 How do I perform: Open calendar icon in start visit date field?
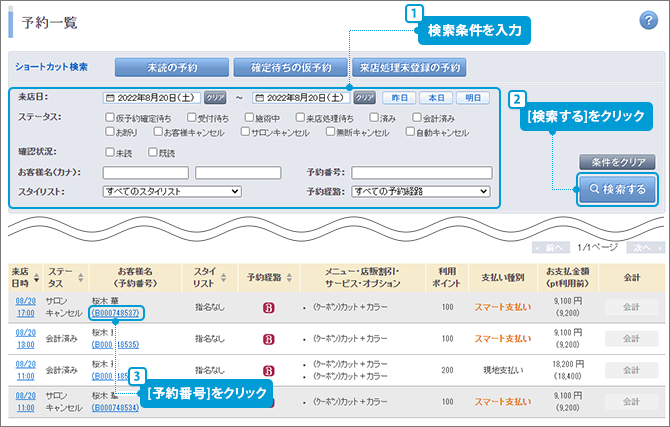[109, 98]
